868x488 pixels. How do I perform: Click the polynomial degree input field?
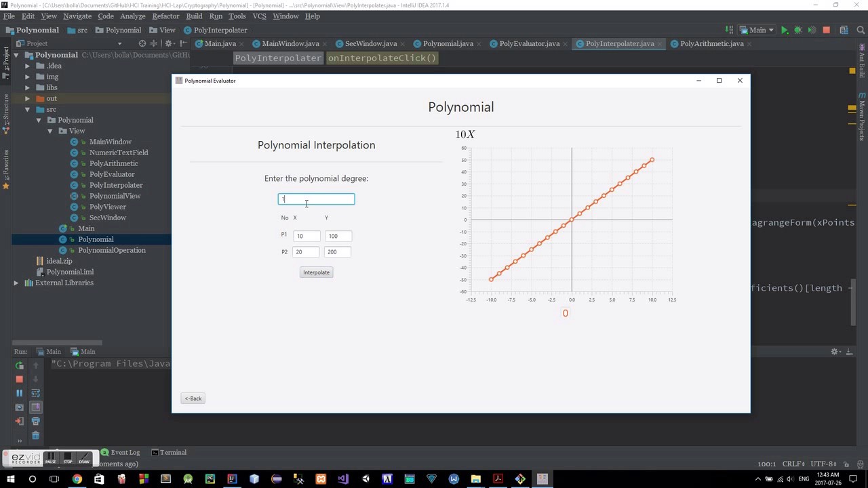click(316, 199)
